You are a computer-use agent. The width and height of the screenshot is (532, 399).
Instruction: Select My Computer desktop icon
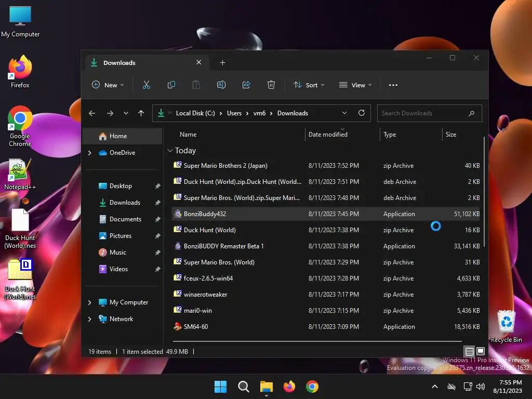pyautogui.click(x=20, y=22)
